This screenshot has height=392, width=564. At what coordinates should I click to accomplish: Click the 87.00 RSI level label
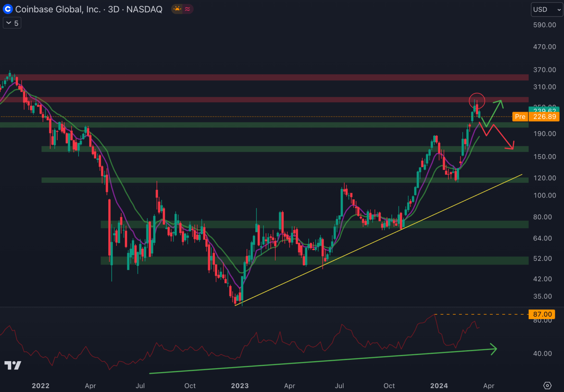542,314
